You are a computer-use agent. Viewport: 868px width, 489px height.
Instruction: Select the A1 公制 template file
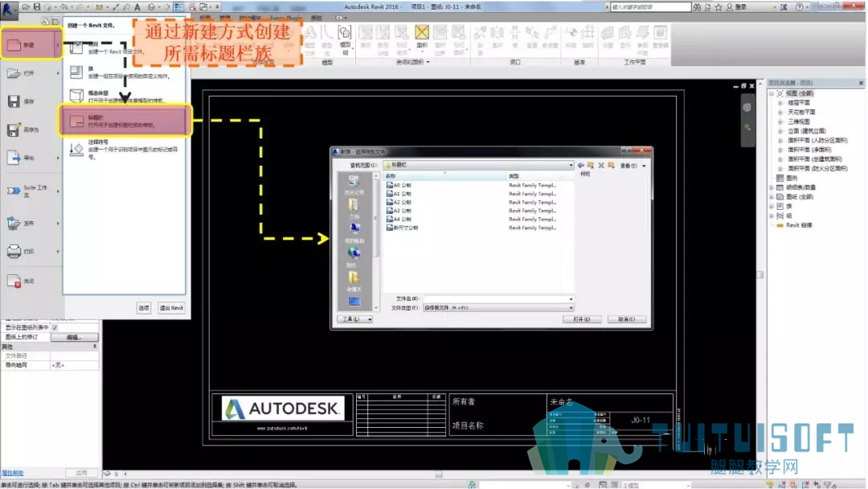[399, 194]
